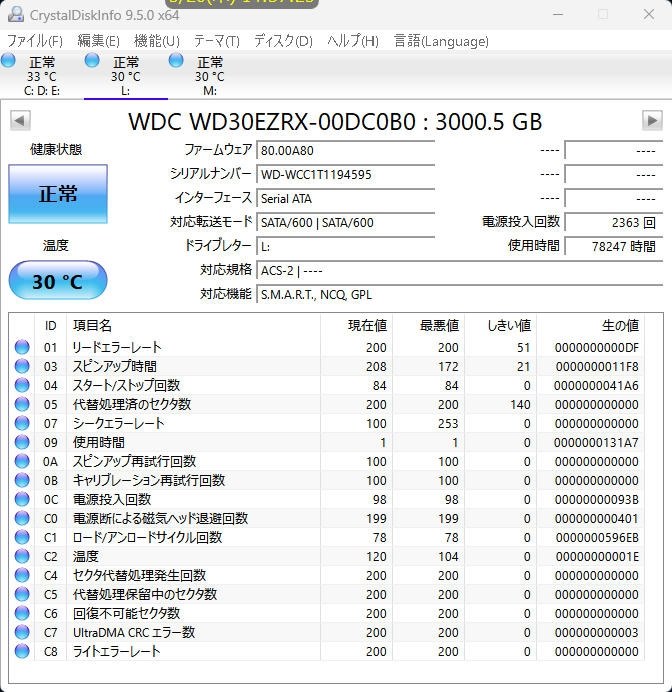Viewport: 672px width, 692px height.
Task: Click the transfer mode field SATA/600
Action: (346, 222)
